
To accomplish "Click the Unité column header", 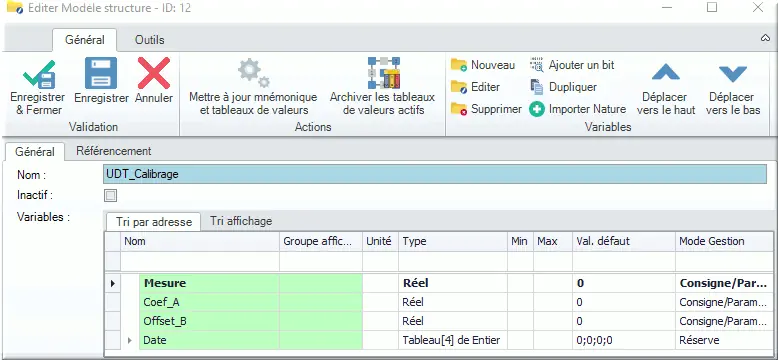I will (x=381, y=241).
